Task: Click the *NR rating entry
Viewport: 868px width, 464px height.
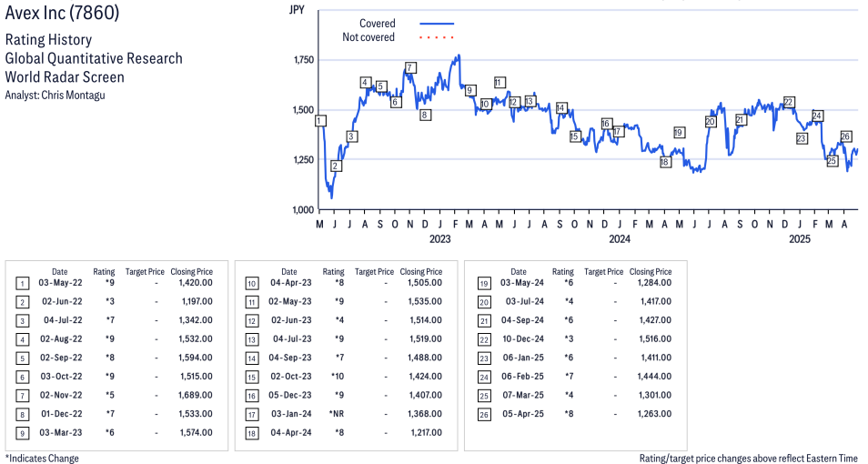Action: pos(336,414)
